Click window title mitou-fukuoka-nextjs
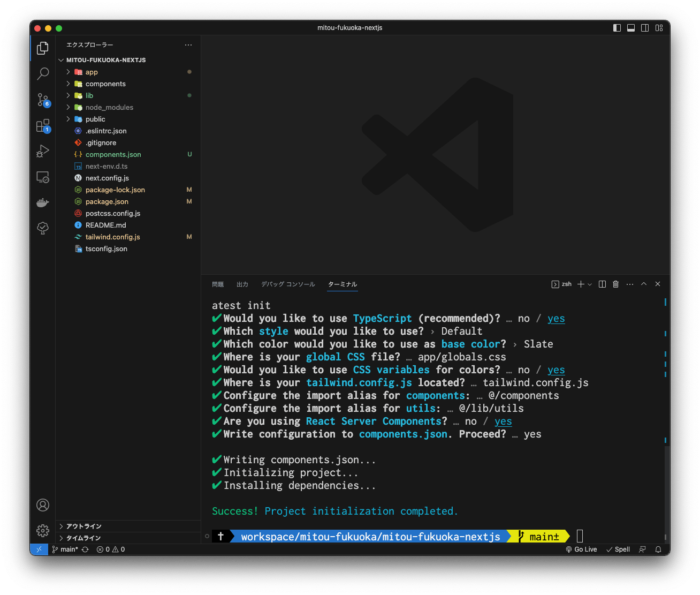 350,28
